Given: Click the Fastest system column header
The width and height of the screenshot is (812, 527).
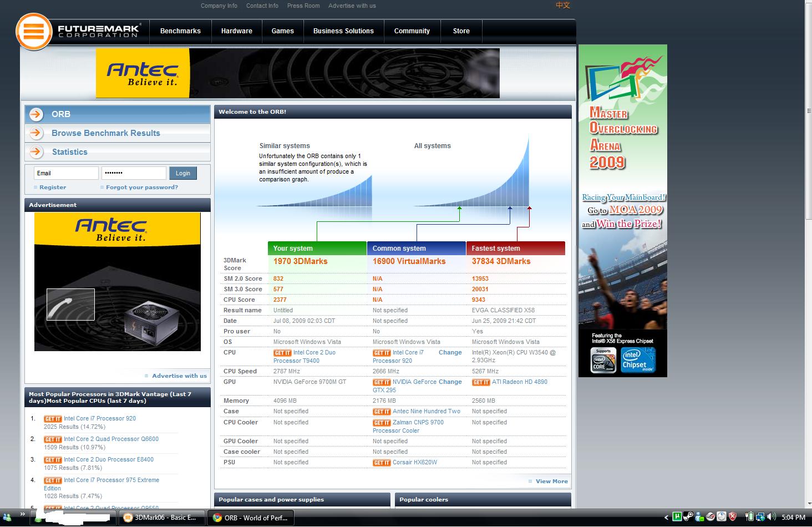Looking at the screenshot, I should click(x=515, y=248).
